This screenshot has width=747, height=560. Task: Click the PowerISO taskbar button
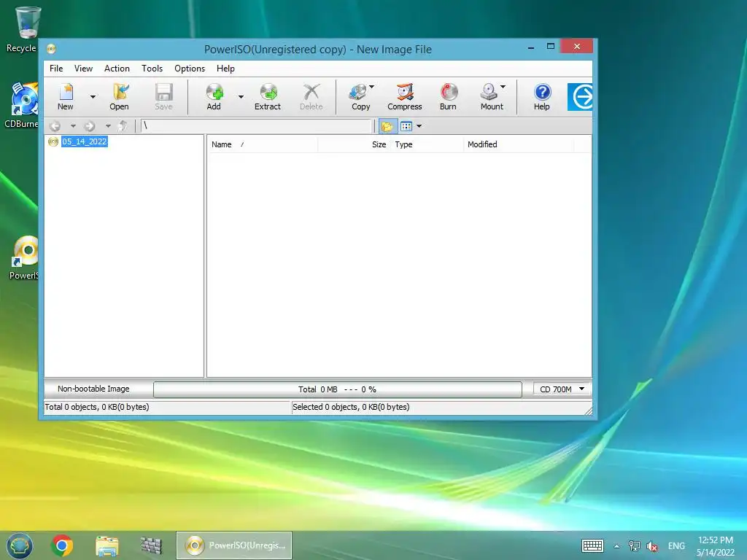click(234, 545)
